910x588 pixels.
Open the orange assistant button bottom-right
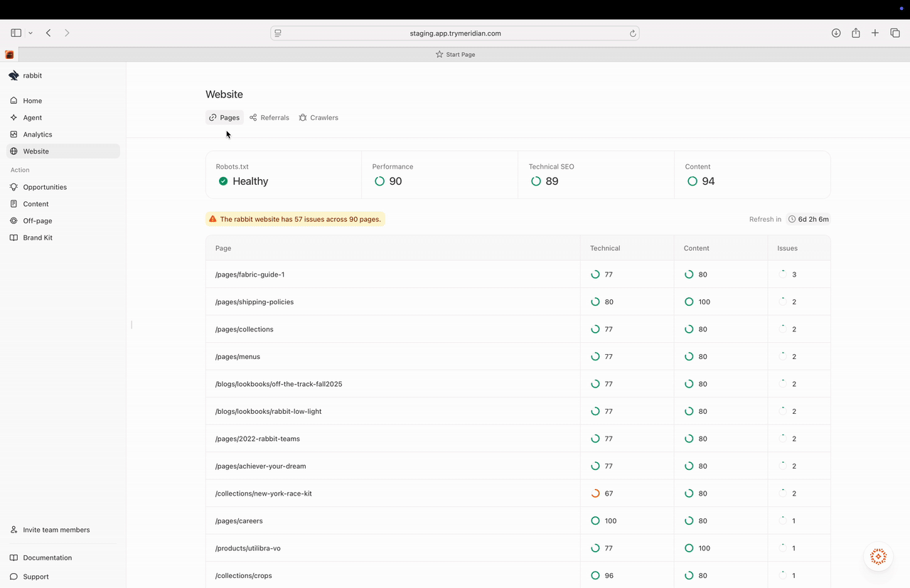(878, 557)
